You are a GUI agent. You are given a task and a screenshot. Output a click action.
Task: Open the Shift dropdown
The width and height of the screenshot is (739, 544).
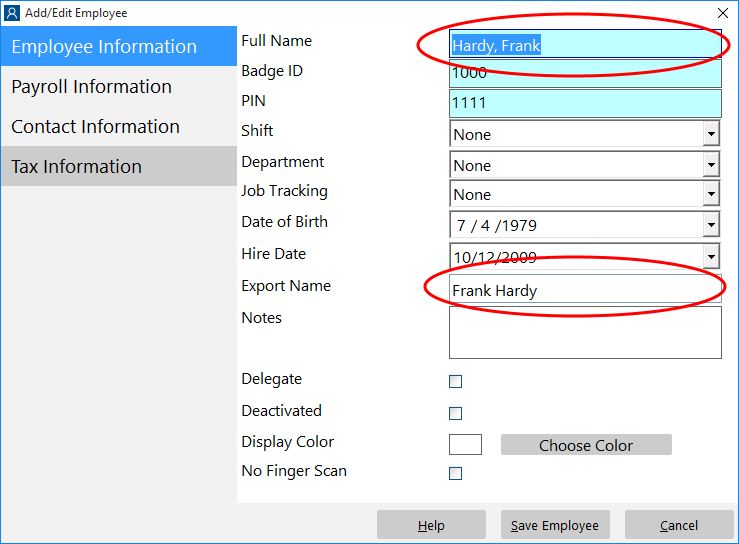point(711,134)
